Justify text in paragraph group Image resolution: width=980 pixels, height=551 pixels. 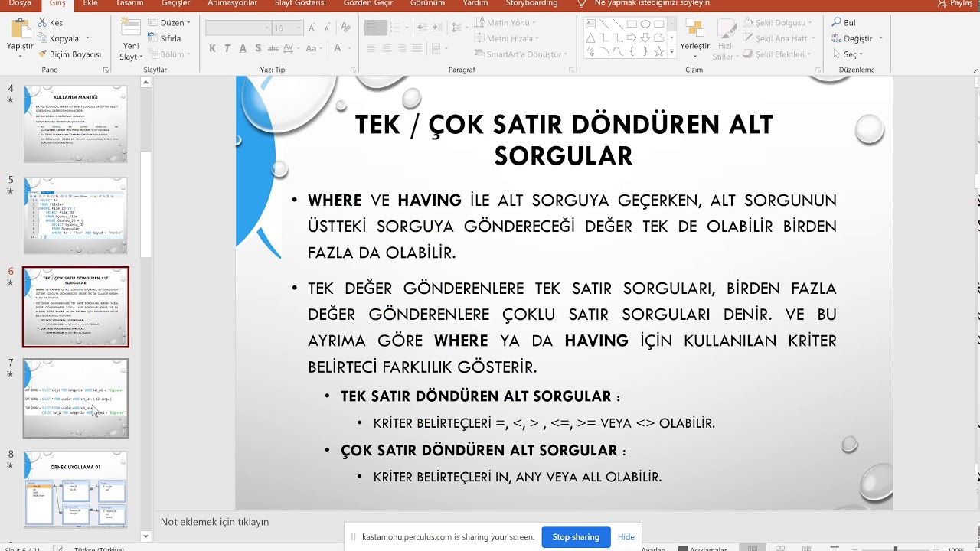pos(417,48)
